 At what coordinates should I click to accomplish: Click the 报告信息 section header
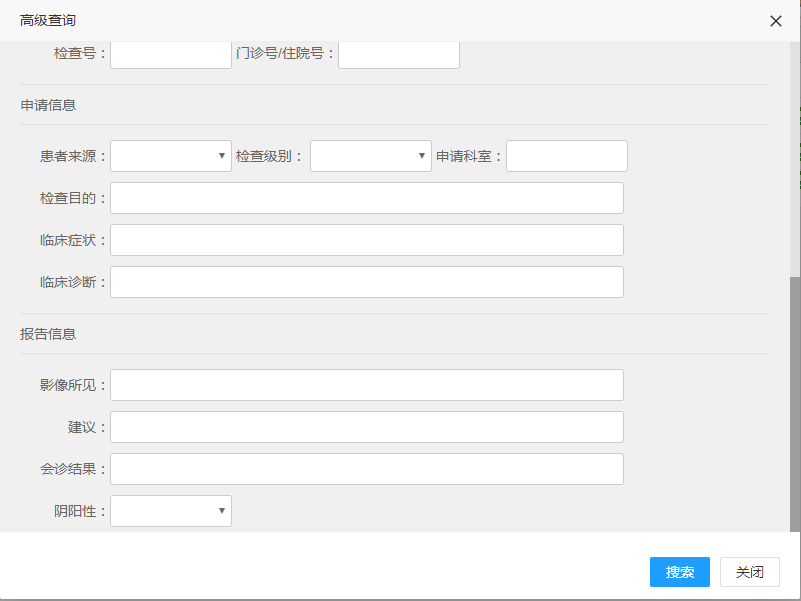48,334
